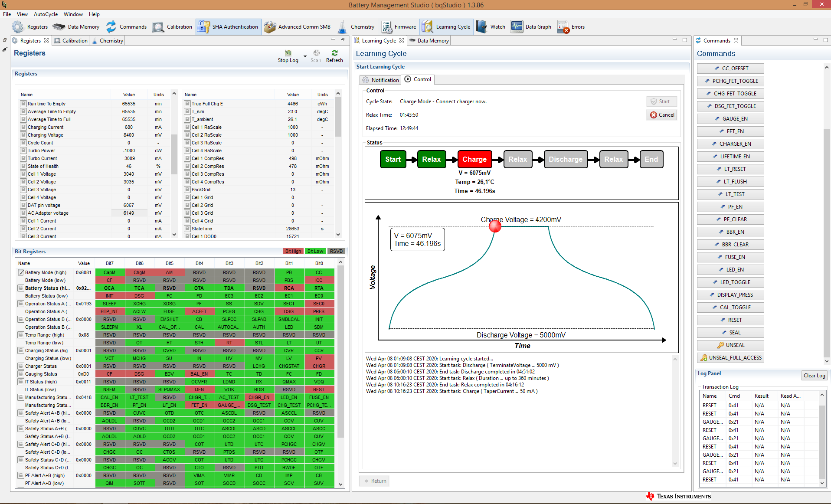
Task: Send the SEAL command
Action: (x=730, y=333)
